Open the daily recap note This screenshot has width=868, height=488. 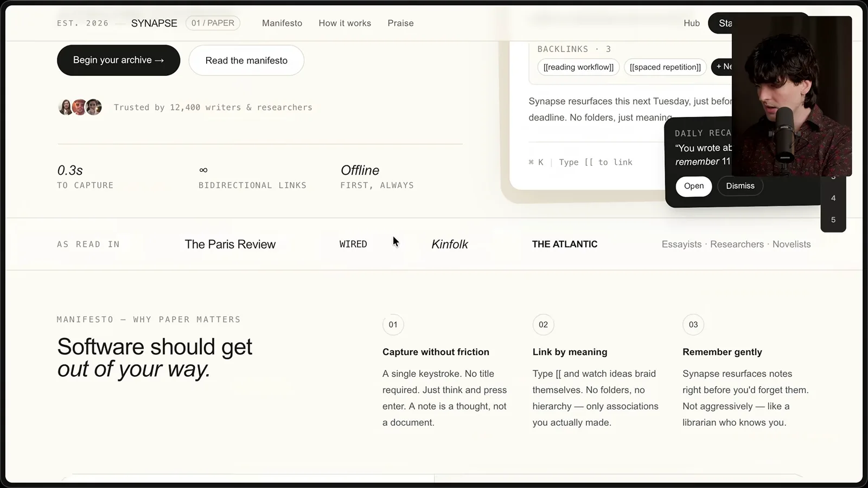pyautogui.click(x=694, y=186)
